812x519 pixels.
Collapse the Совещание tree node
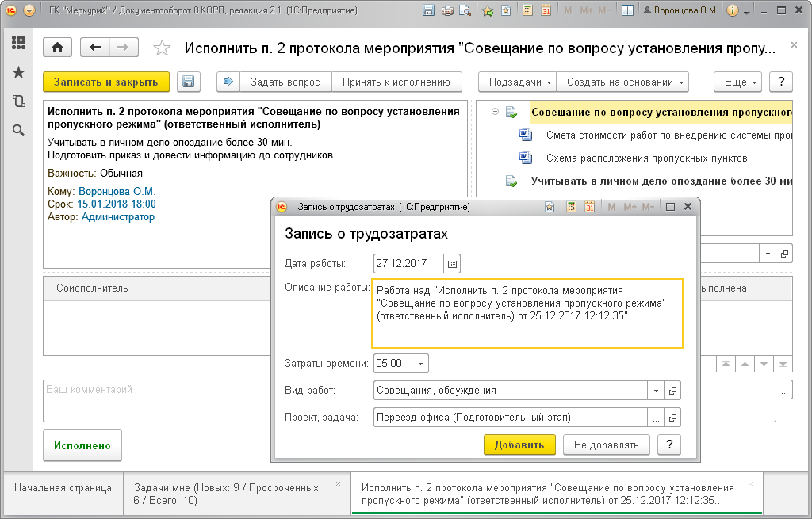[495, 112]
